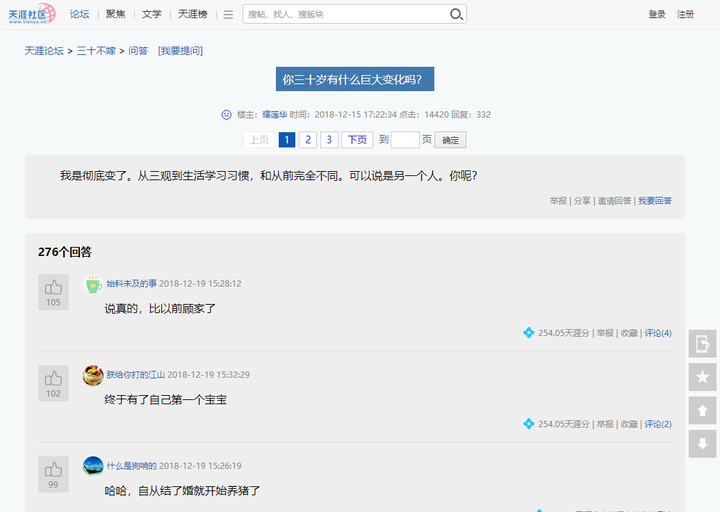This screenshot has height=512, width=720.
Task: Click 收藏 on the 比以前顾家了 answer
Action: tap(629, 333)
